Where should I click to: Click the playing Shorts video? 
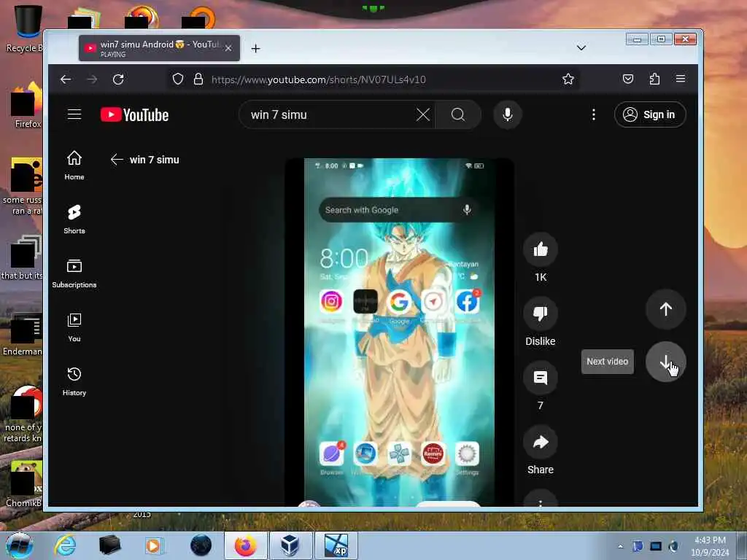[x=399, y=332]
